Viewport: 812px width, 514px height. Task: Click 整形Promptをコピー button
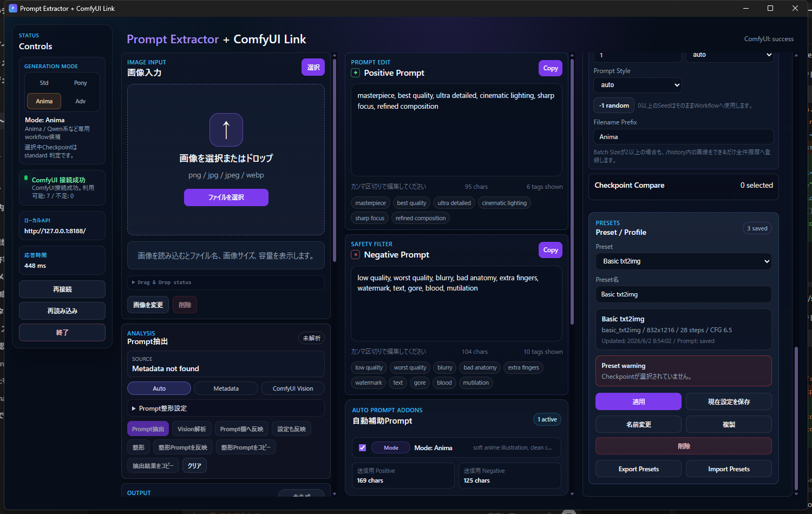(246, 447)
